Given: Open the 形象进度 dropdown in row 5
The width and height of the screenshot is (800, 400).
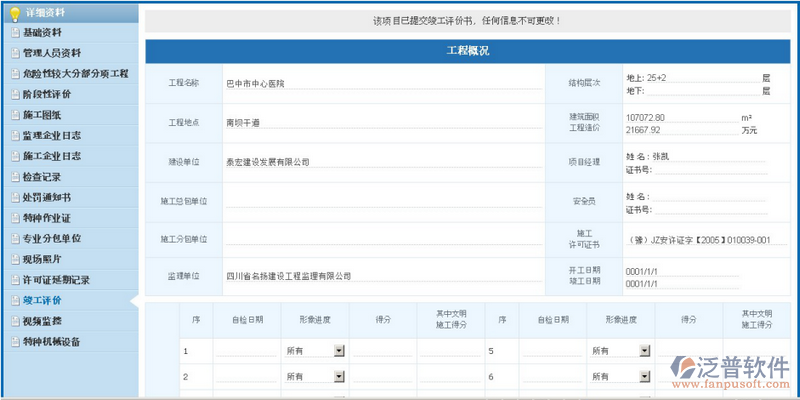Looking at the screenshot, I should [643, 351].
